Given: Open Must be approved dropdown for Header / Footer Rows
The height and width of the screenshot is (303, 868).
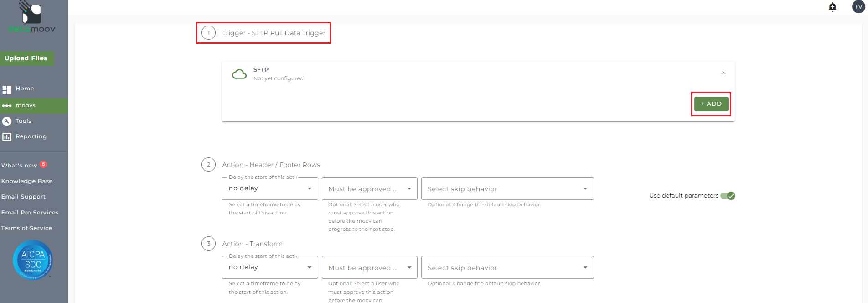Looking at the screenshot, I should pyautogui.click(x=370, y=188).
